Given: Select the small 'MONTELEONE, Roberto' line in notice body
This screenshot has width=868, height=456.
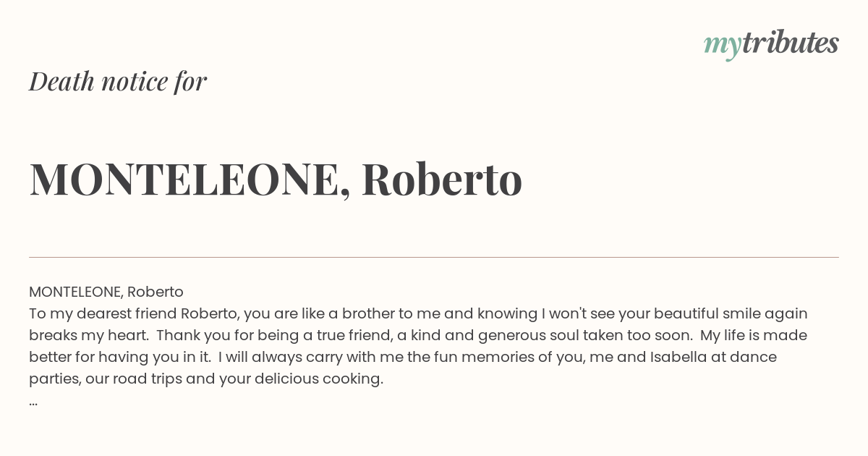Looking at the screenshot, I should coord(106,292).
